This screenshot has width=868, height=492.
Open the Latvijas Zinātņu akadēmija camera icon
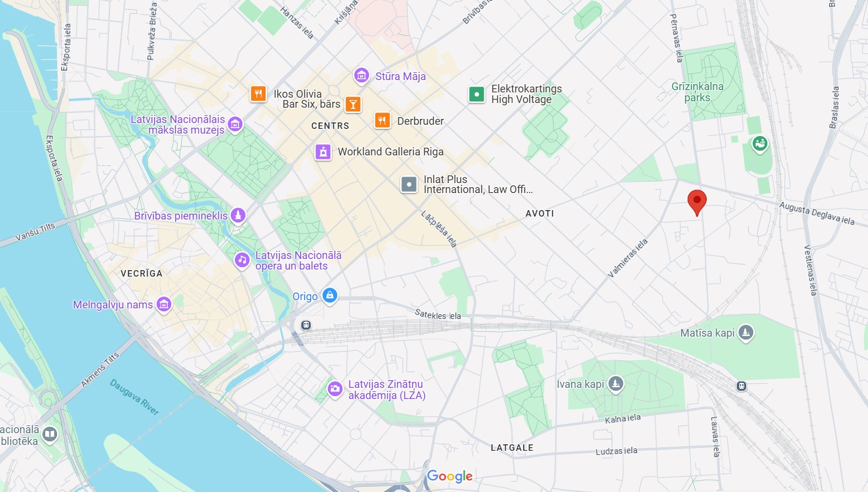335,389
